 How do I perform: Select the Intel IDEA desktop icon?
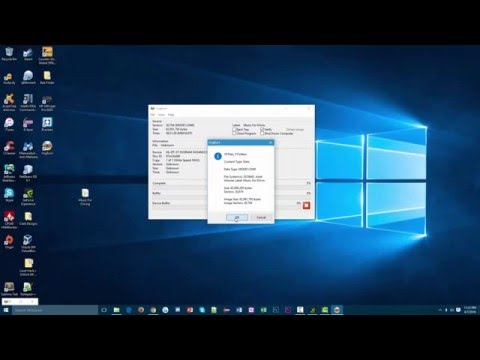[28, 102]
